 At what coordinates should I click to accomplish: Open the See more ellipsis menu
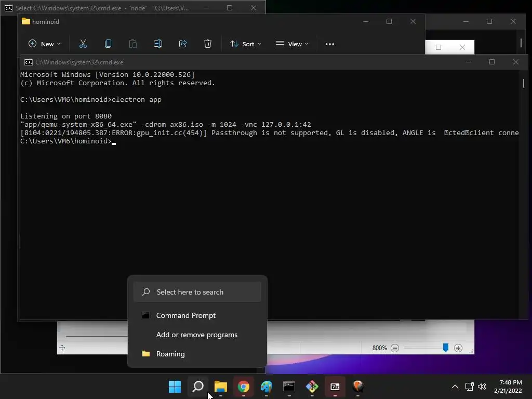click(330, 44)
